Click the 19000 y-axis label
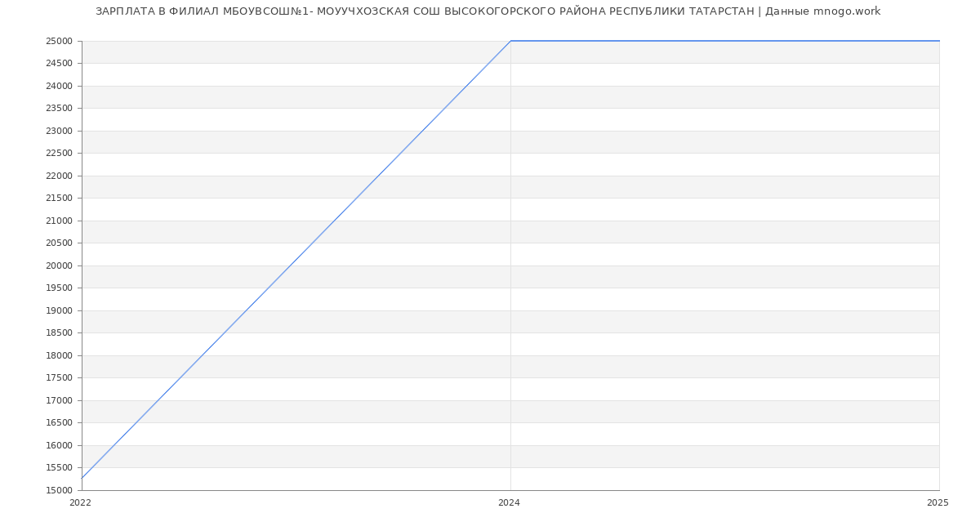This screenshot has width=980, height=531. click(59, 310)
